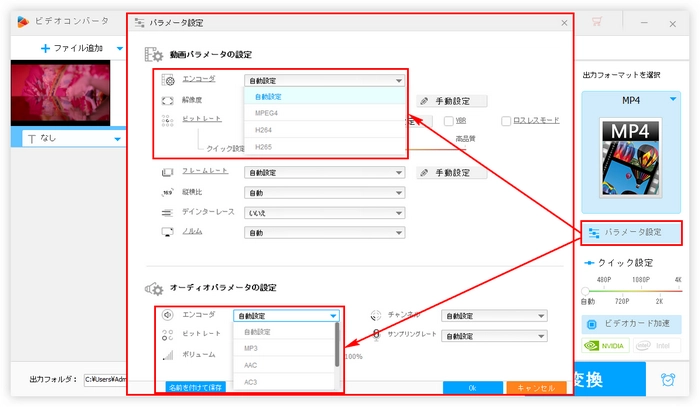
Task: Click the video encoder gear icon
Action: [168, 80]
